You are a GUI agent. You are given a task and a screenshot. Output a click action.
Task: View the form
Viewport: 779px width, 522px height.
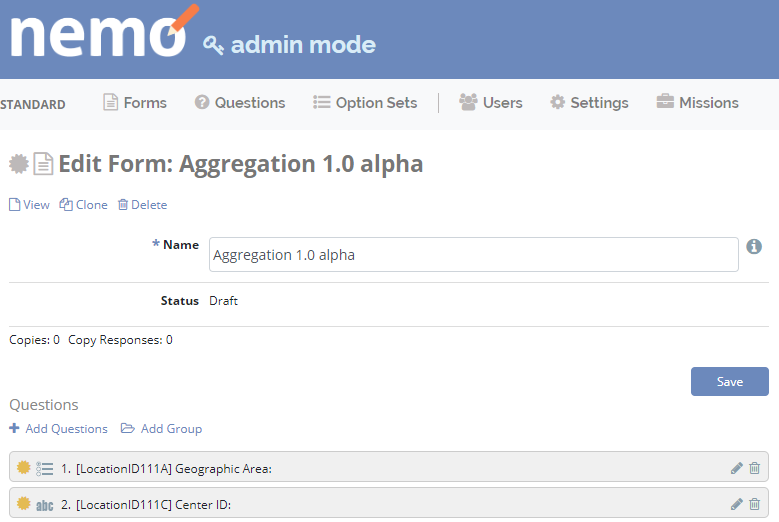29,205
